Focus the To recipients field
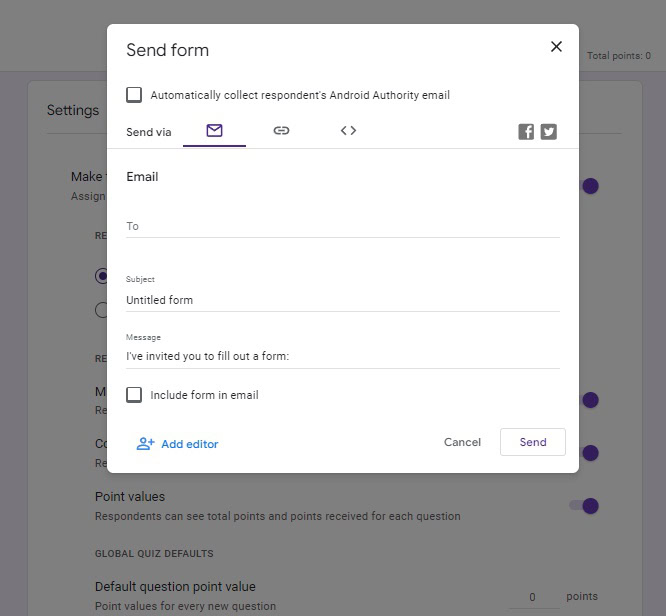Viewport: 666px width, 616px height. pyautogui.click(x=342, y=226)
